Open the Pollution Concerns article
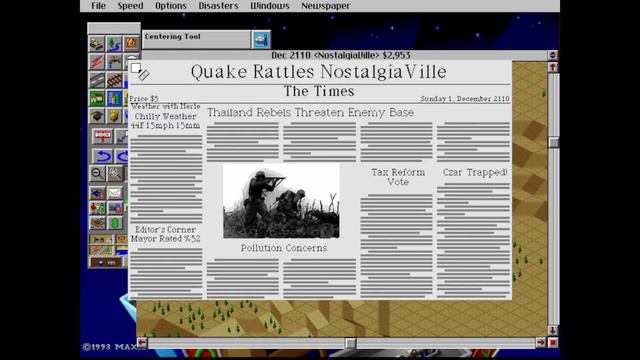 (x=284, y=248)
